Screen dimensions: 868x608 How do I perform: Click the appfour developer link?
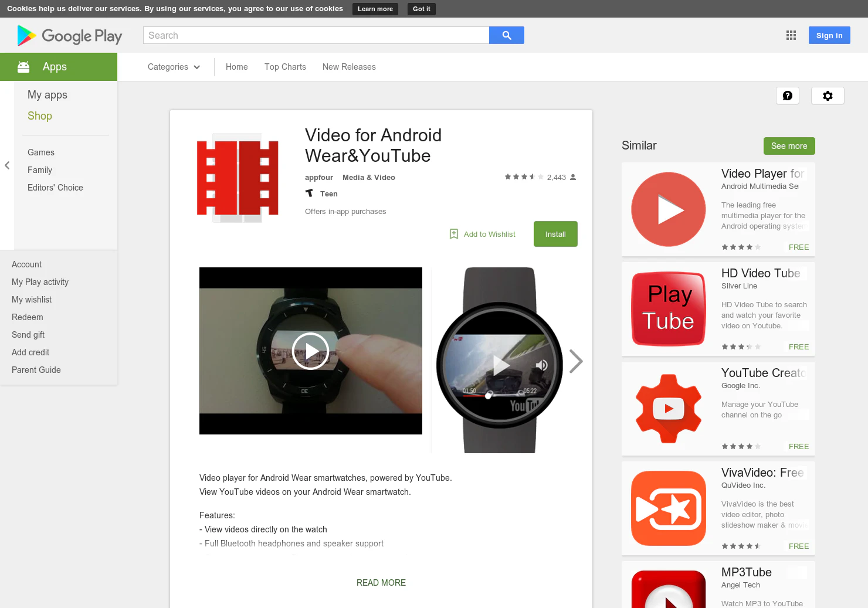pos(318,177)
